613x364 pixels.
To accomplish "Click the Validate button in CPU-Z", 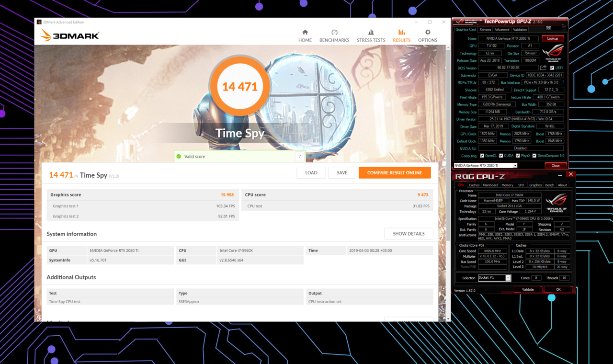I will tap(528, 289).
